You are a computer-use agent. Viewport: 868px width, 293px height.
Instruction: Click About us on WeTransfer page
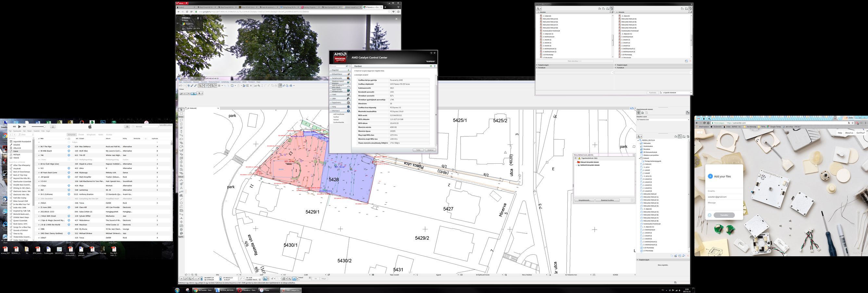click(x=849, y=133)
